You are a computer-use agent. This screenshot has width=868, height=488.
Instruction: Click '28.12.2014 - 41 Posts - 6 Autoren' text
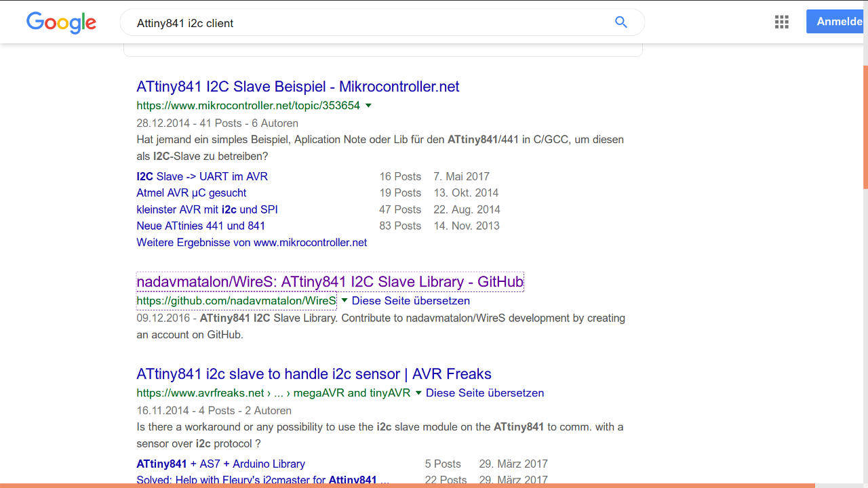click(x=218, y=123)
